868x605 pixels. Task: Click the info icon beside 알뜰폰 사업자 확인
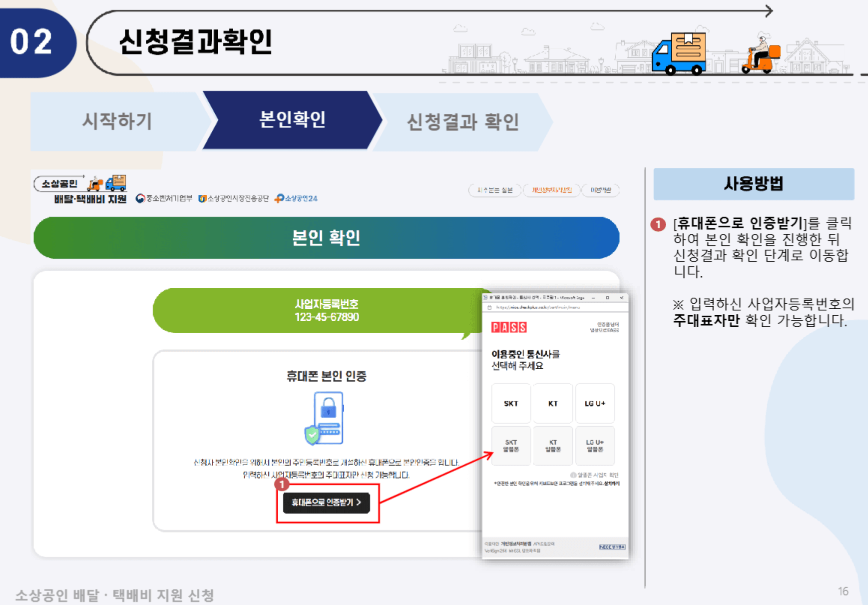[x=573, y=475]
